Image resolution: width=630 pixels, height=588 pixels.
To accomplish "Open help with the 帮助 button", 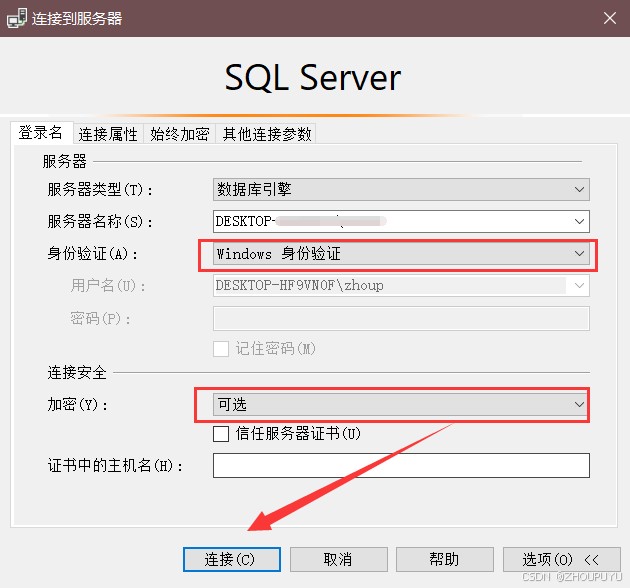I will (x=445, y=560).
